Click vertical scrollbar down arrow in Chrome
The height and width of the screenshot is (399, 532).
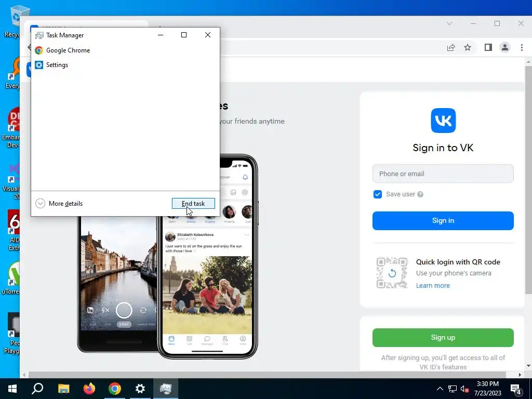coord(528,366)
